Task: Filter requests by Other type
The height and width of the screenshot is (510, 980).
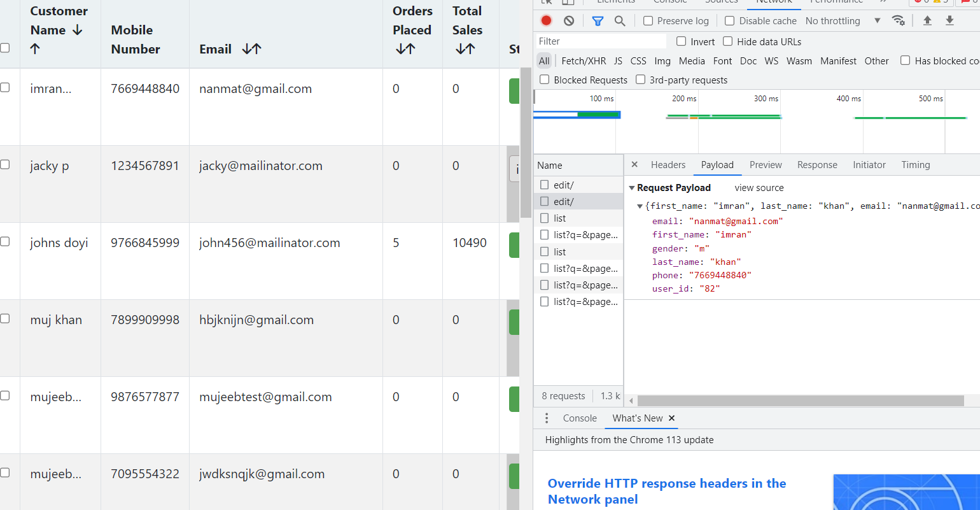Action: [876, 61]
